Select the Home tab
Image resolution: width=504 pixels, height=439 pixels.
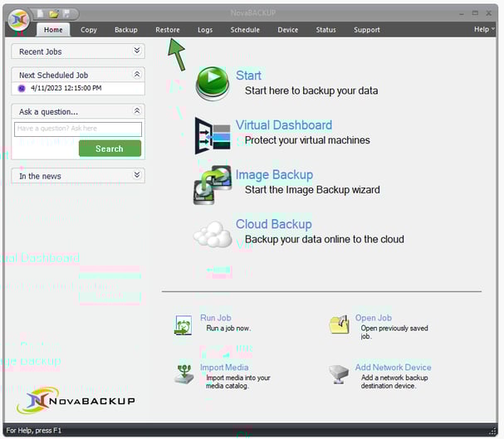53,30
